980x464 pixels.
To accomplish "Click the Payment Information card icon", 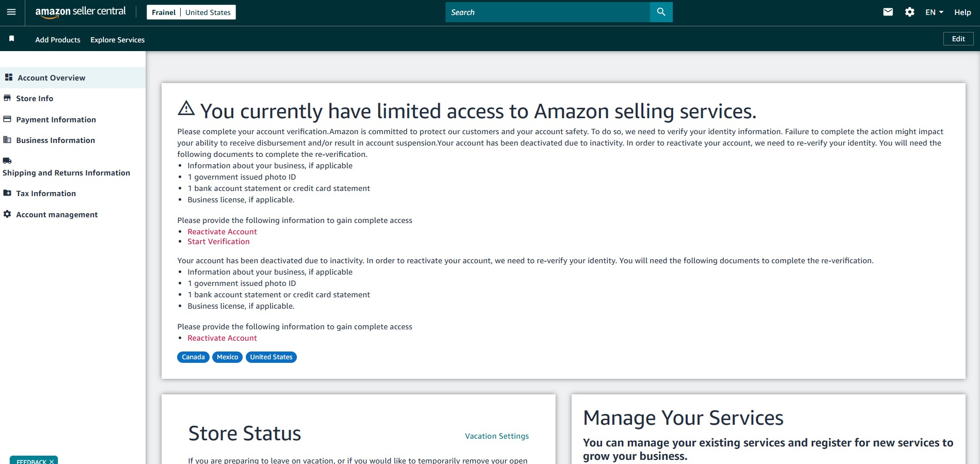I will (x=7, y=119).
